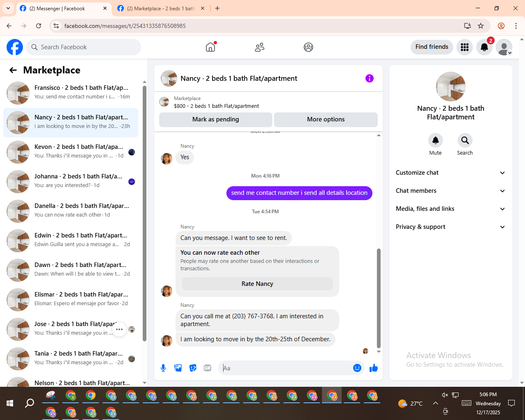Screen dimensions: 525x420
Task: Expand Privacy & support section
Action: click(450, 227)
